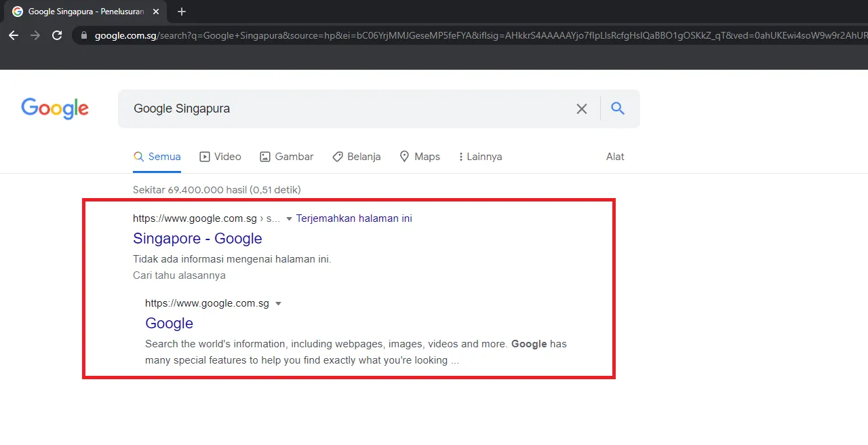This screenshot has width=868, height=445.
Task: Click the browser forward arrow
Action: (35, 35)
